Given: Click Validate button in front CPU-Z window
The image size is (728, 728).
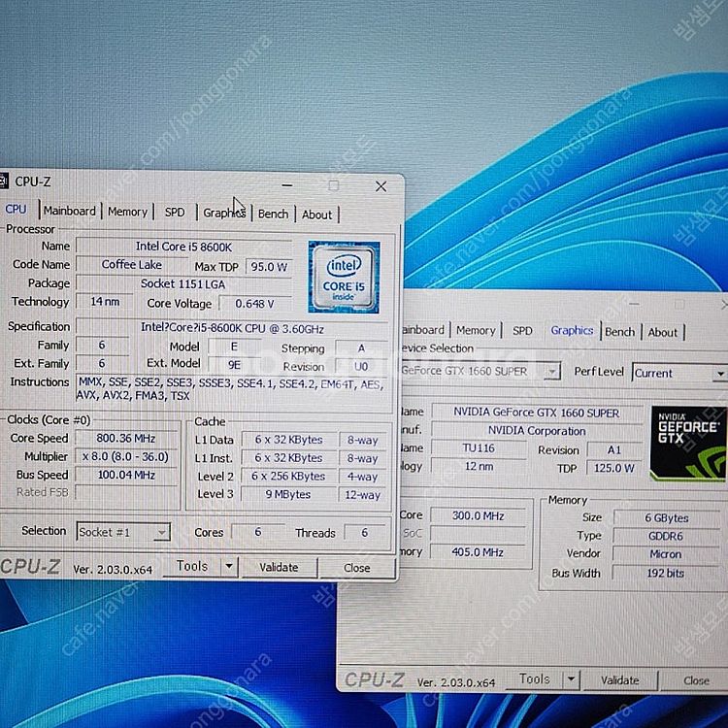Looking at the screenshot, I should [x=279, y=568].
